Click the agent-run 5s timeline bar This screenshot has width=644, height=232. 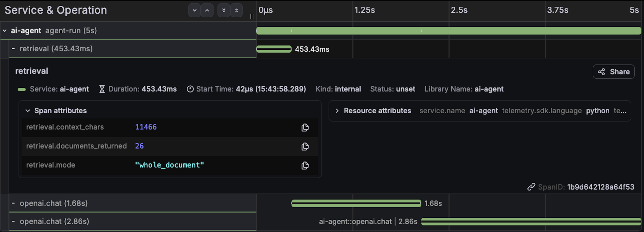tap(449, 31)
